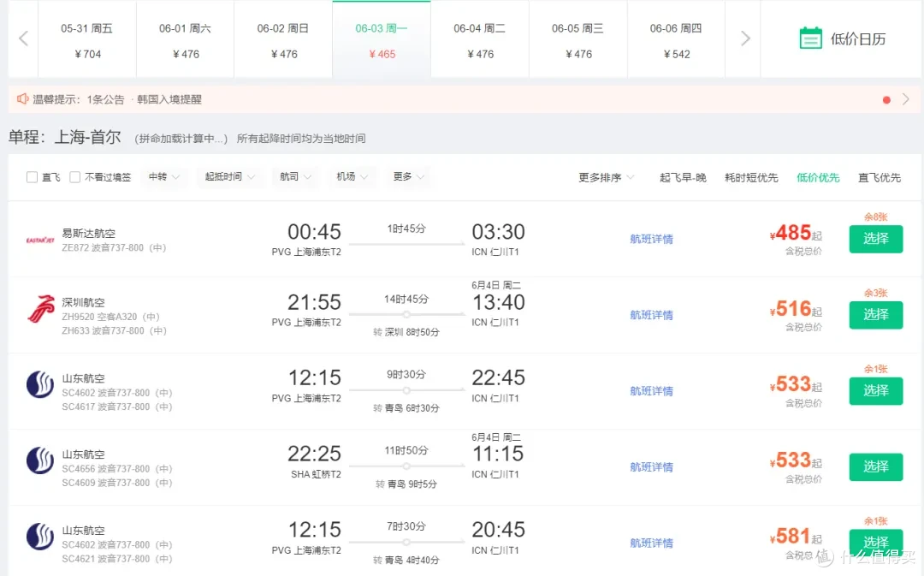924x576 pixels.
Task: Click the red notification dot
Action: tap(886, 99)
